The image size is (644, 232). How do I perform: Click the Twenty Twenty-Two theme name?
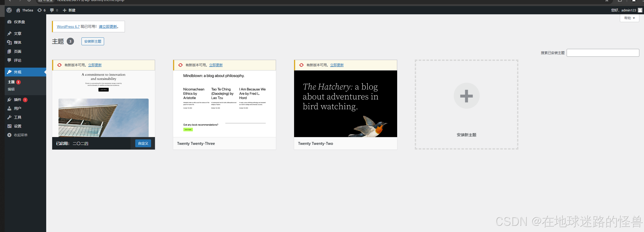(315, 144)
